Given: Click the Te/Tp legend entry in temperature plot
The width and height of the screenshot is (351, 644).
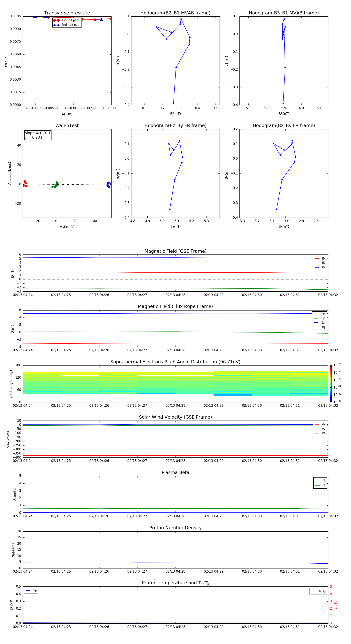Looking at the screenshot, I should (318, 591).
